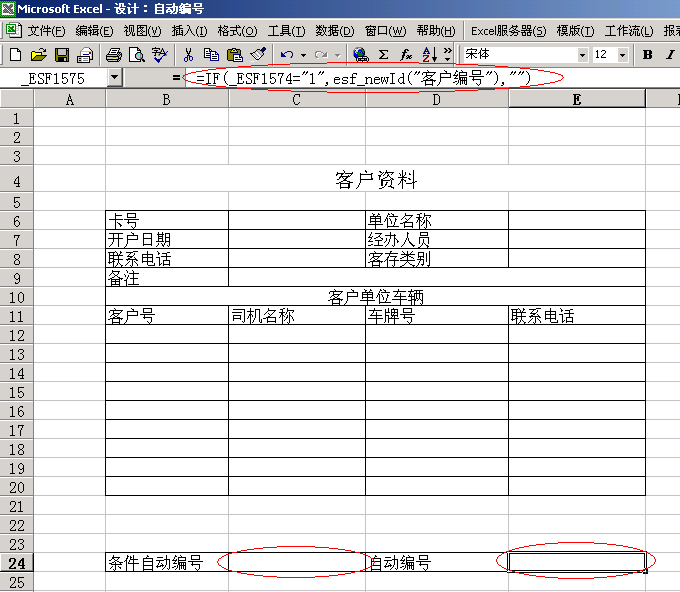The height and width of the screenshot is (592, 680).
Task: Undo the last action
Action: point(287,55)
